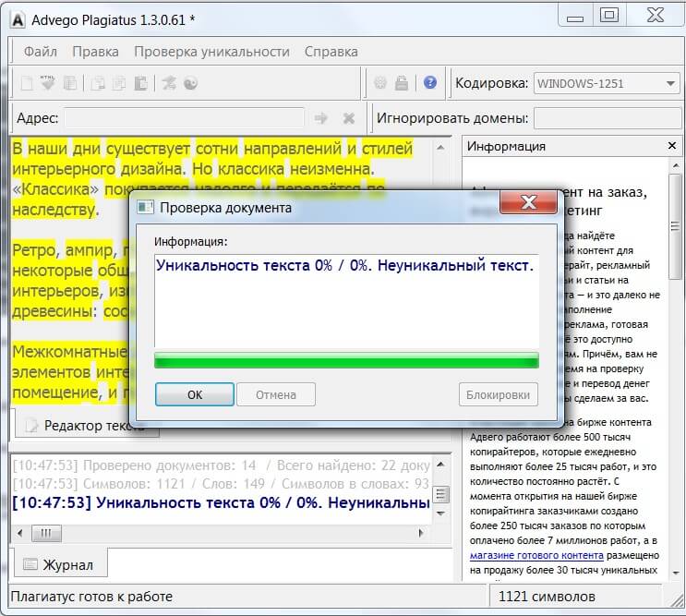This screenshot has height=616, width=686.
Task: Click the padlock toolbar icon
Action: coord(402,83)
